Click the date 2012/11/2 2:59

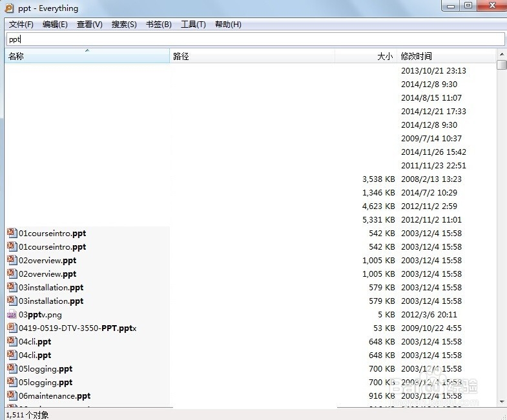click(x=429, y=206)
